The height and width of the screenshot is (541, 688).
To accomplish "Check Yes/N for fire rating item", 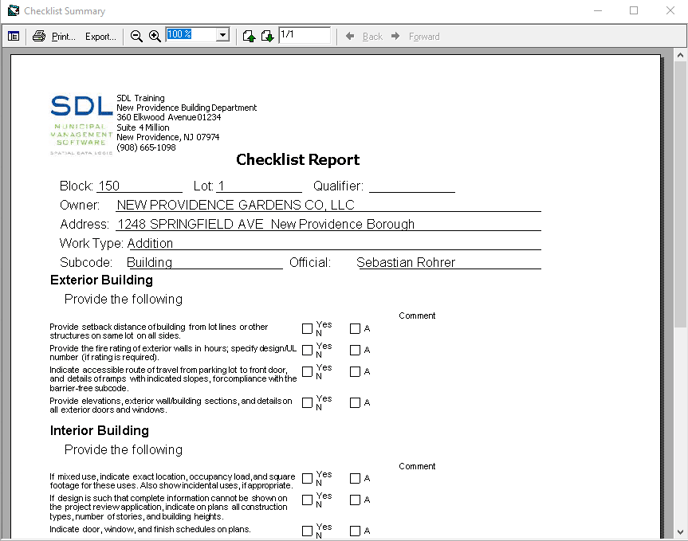I will tap(307, 350).
